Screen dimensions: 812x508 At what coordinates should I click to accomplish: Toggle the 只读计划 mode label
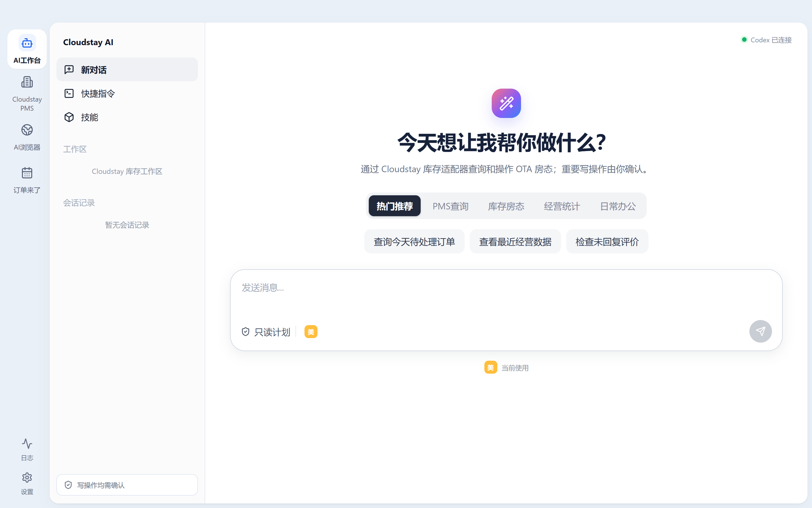click(x=272, y=332)
